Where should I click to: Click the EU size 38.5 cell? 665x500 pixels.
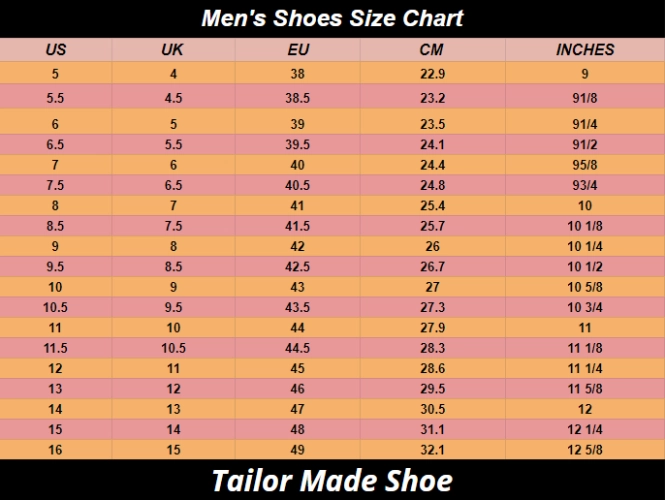click(297, 98)
